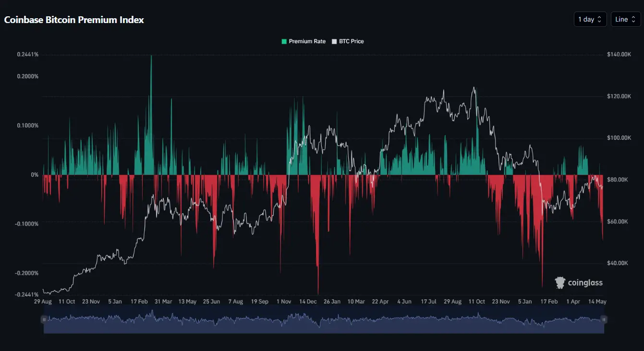Click the 23 Nov date label near 5 Jan
Viewport: 644px width, 351px height.
[x=91, y=302]
